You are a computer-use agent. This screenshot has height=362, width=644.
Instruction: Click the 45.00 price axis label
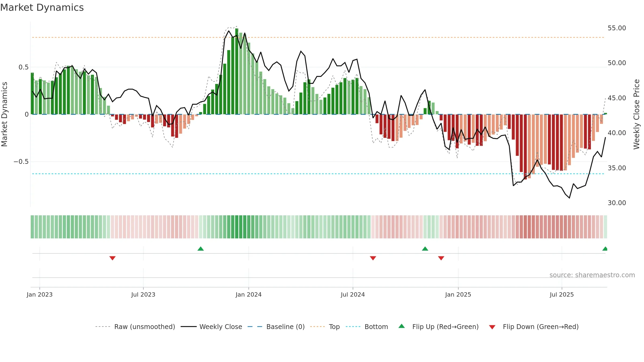(x=617, y=98)
